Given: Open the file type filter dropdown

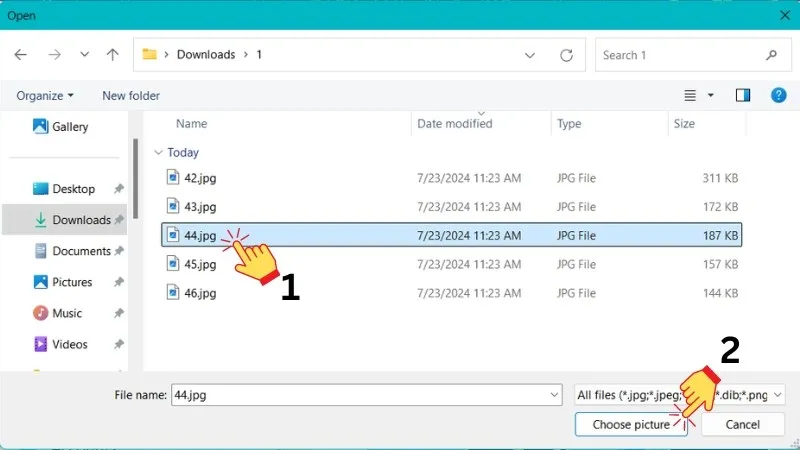Looking at the screenshot, I should pos(680,395).
